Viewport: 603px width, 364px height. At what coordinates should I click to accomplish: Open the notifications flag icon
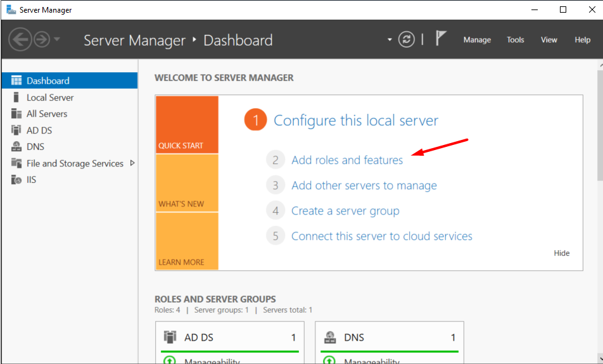click(441, 39)
